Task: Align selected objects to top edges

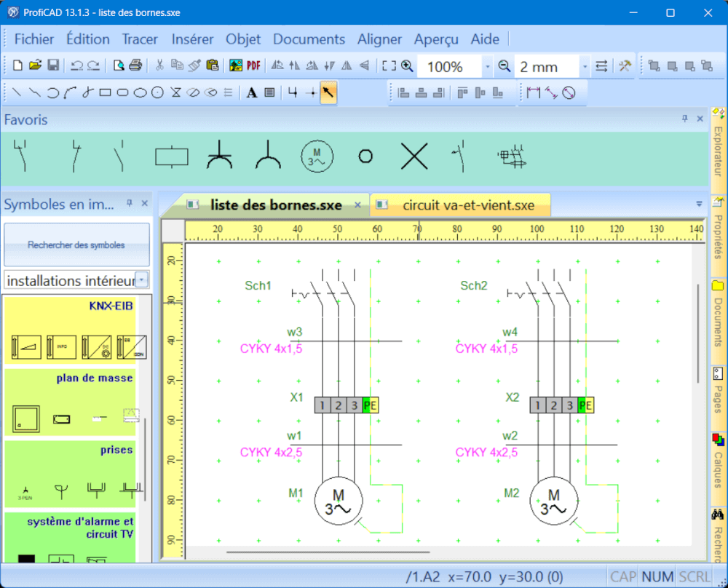Action: (462, 93)
